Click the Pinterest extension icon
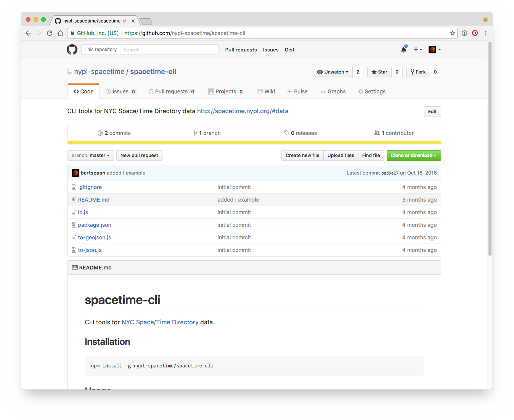The image size is (514, 420). click(x=475, y=33)
